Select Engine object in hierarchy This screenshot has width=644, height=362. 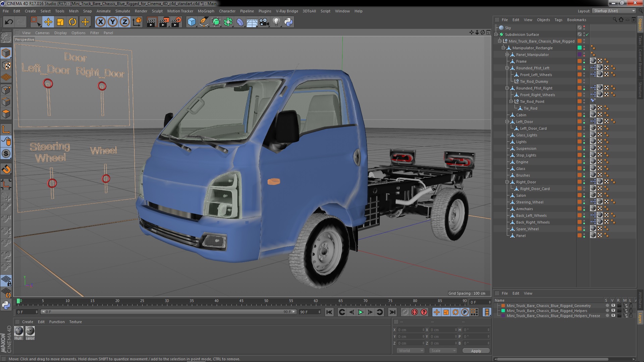click(522, 162)
